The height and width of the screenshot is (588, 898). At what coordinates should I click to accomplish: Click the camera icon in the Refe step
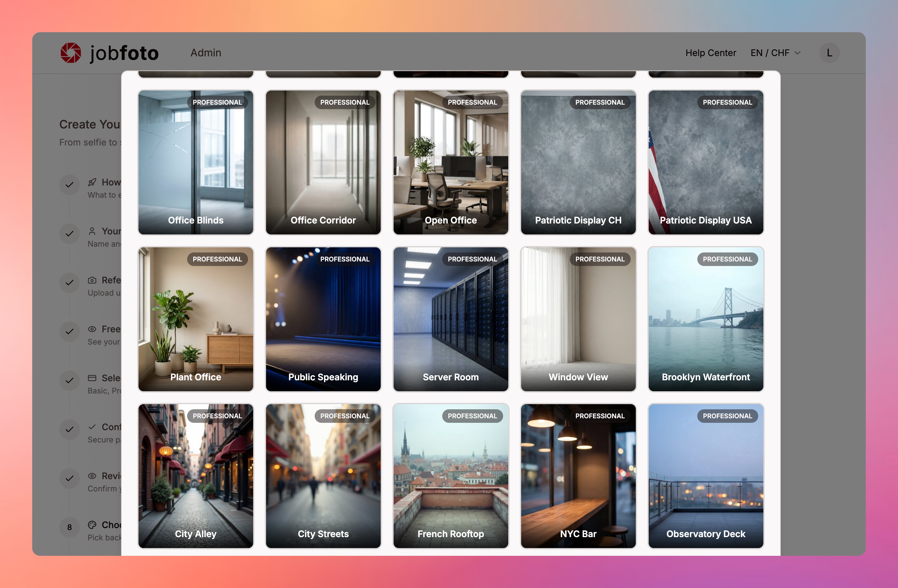point(92,280)
